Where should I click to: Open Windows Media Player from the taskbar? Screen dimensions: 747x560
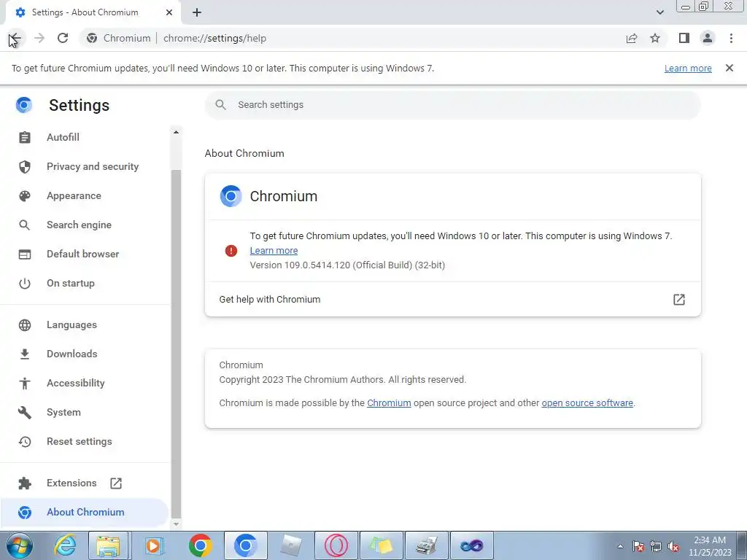coord(154,545)
